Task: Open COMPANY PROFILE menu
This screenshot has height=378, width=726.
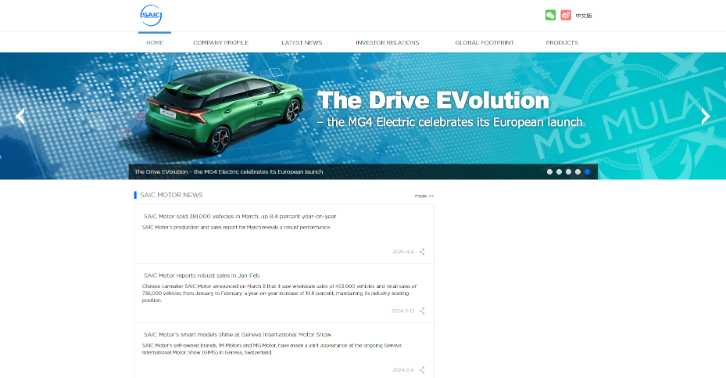Action: (221, 43)
